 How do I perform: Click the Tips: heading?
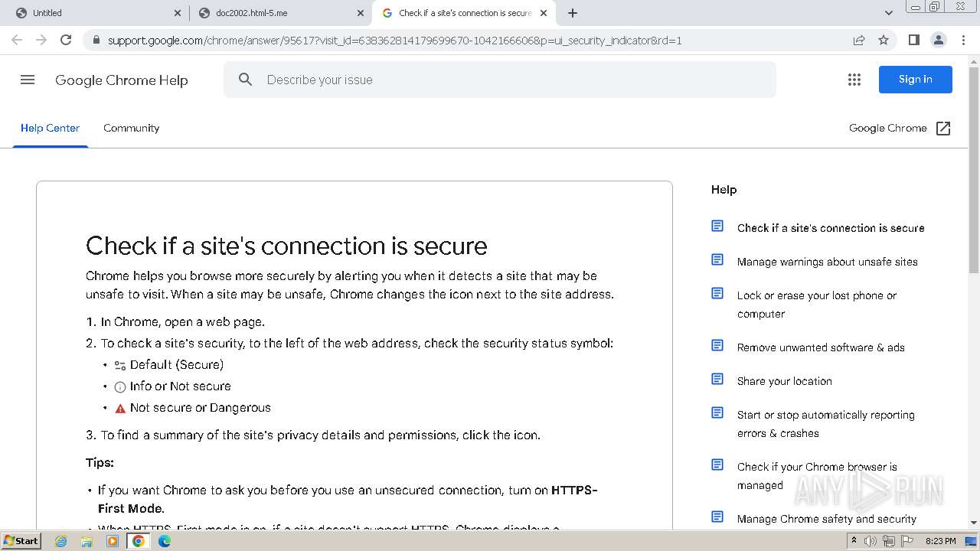(x=100, y=462)
